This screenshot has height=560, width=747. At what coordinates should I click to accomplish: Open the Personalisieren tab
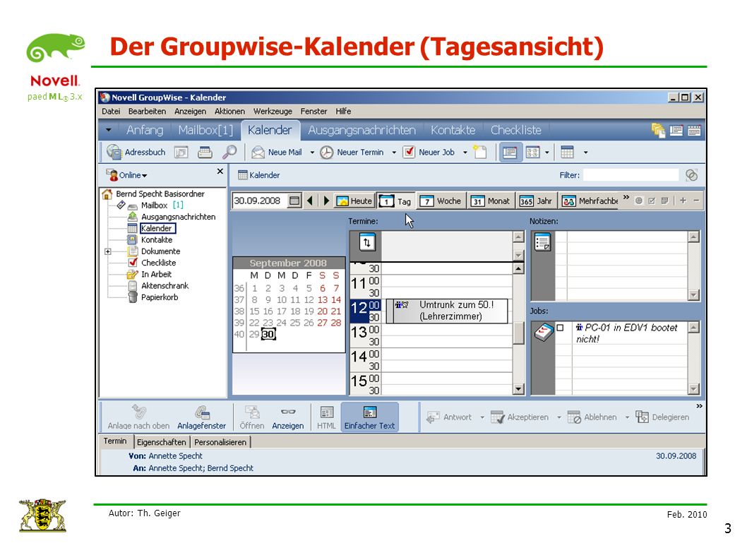tap(220, 442)
